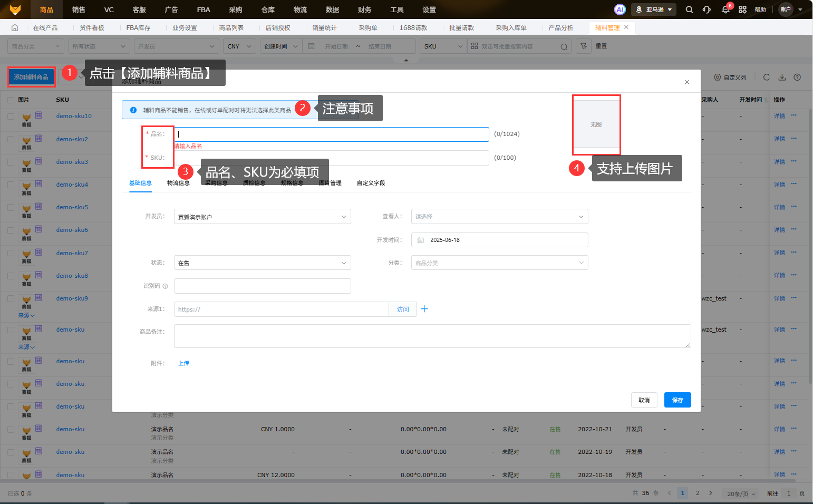The height and width of the screenshot is (504, 813).
Task: Click the calendar icon in the 开发时间 field
Action: [x=421, y=240]
